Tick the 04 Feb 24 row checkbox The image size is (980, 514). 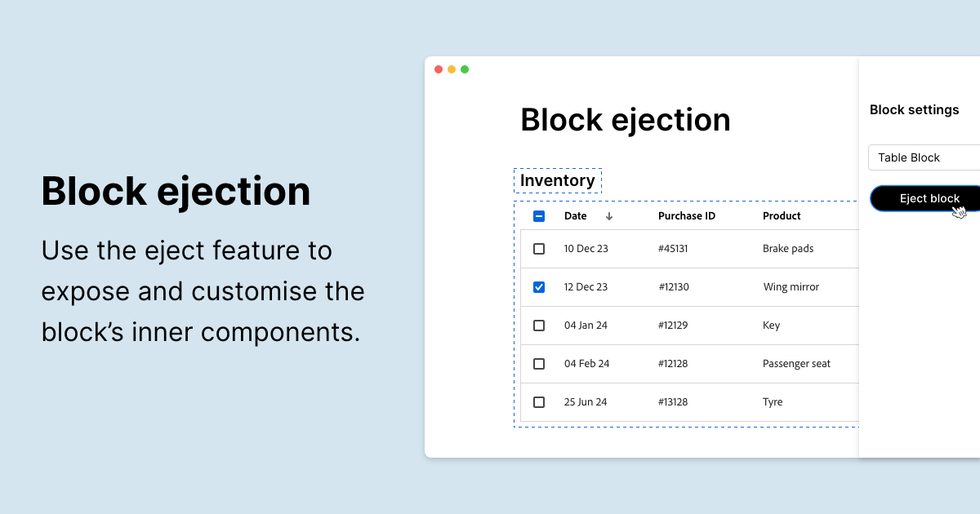pyautogui.click(x=539, y=364)
